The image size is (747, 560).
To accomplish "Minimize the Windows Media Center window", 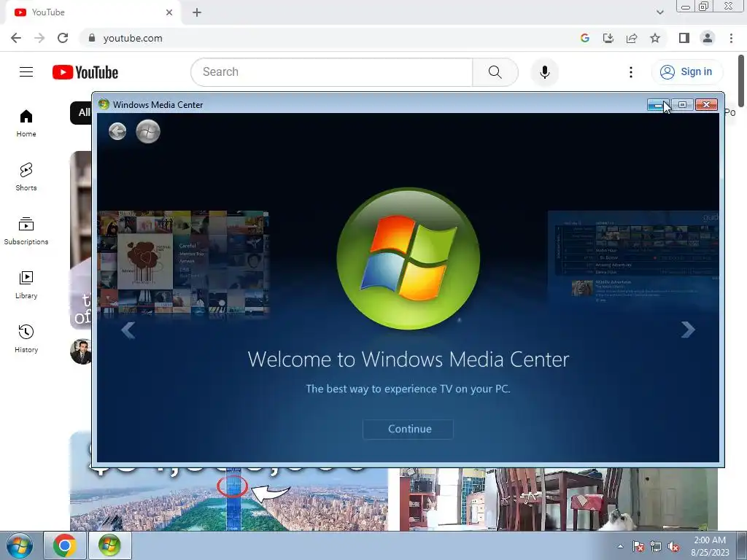I will [x=659, y=105].
